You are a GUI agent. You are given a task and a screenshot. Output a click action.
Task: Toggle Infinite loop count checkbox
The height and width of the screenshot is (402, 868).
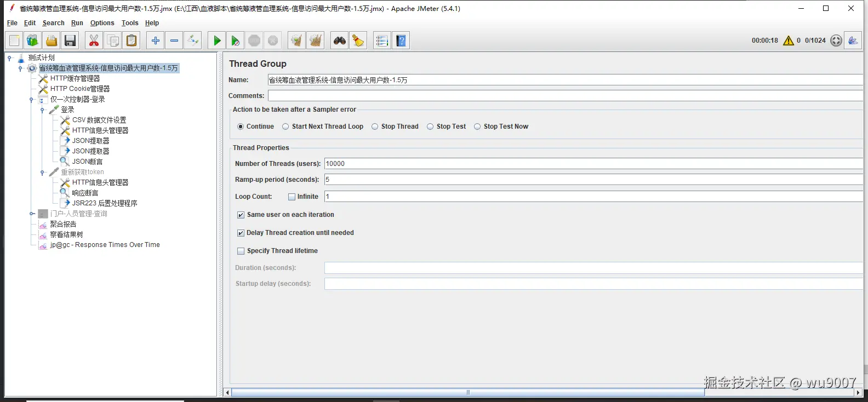pos(292,197)
